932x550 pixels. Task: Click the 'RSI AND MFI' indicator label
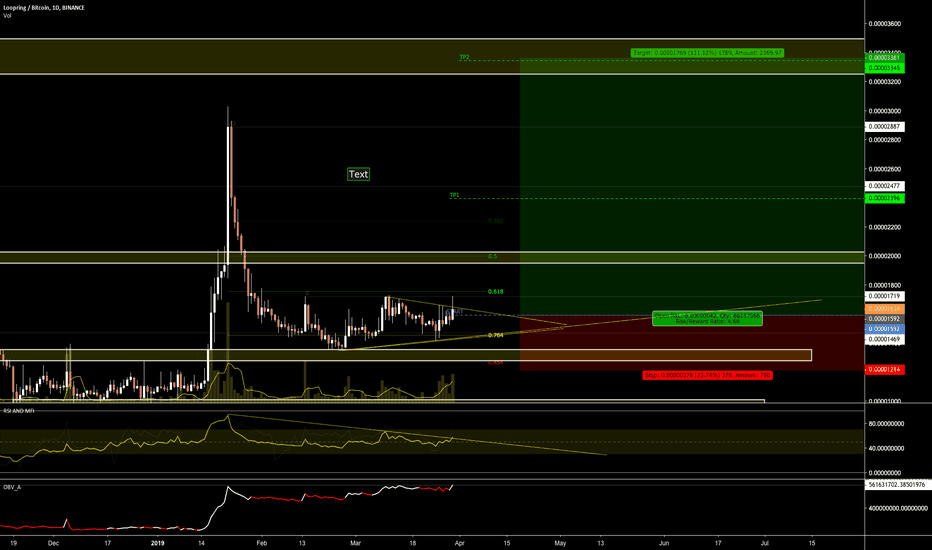(18, 411)
